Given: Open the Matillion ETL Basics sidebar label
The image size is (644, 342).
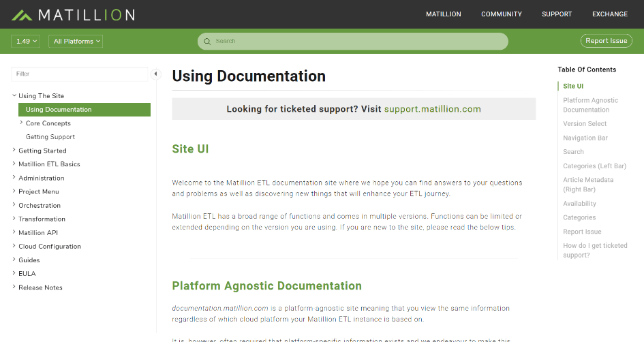Looking at the screenshot, I should (49, 164).
